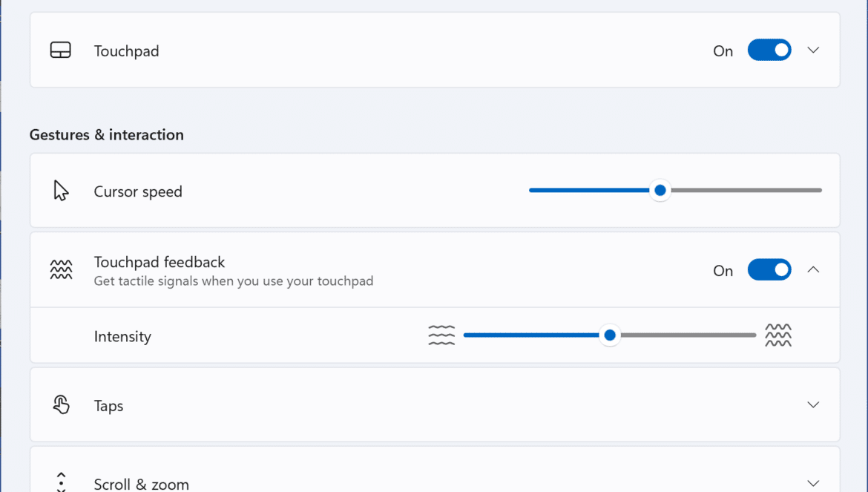Image resolution: width=868 pixels, height=492 pixels.
Task: Click the Intensity slider thumb
Action: pyautogui.click(x=610, y=335)
